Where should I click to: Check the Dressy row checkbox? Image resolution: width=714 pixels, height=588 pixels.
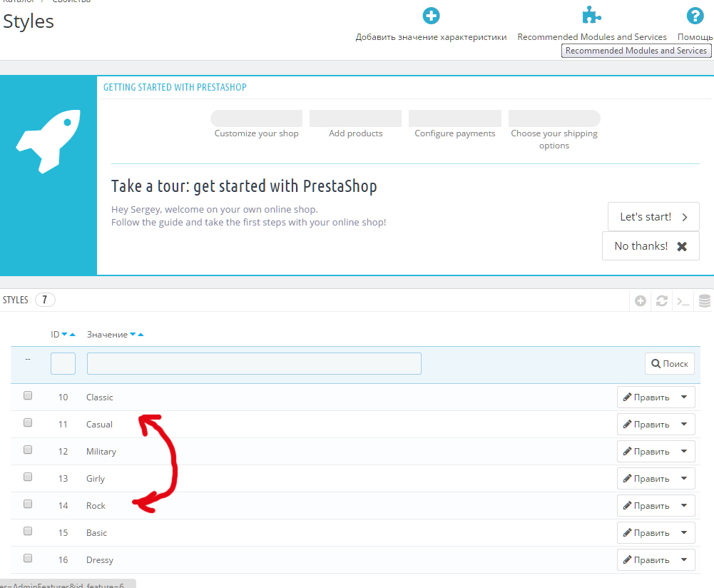(28, 558)
